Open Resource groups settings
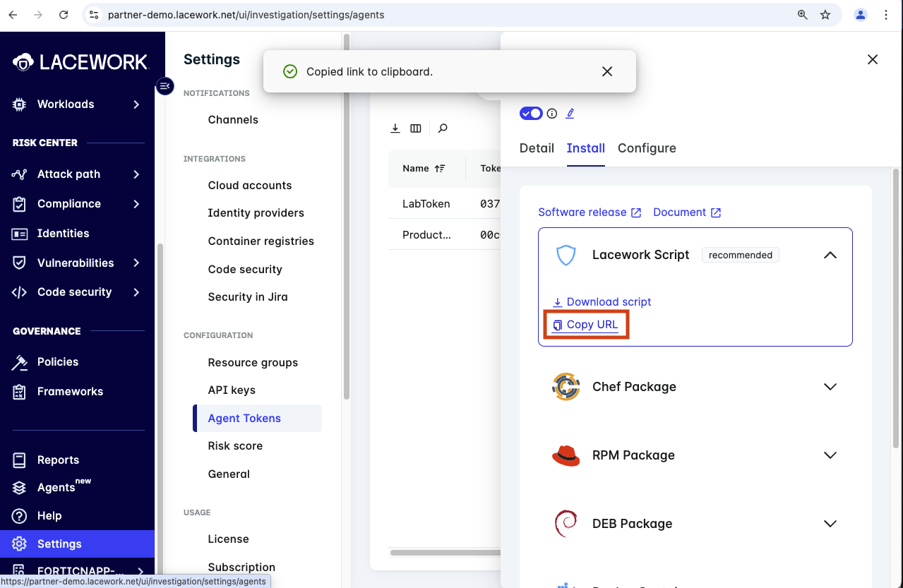903x588 pixels. (253, 363)
